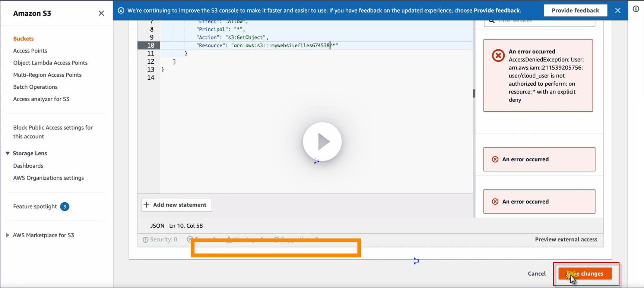This screenshot has width=644, height=288.
Task: Click Save changes
Action: click(585, 273)
